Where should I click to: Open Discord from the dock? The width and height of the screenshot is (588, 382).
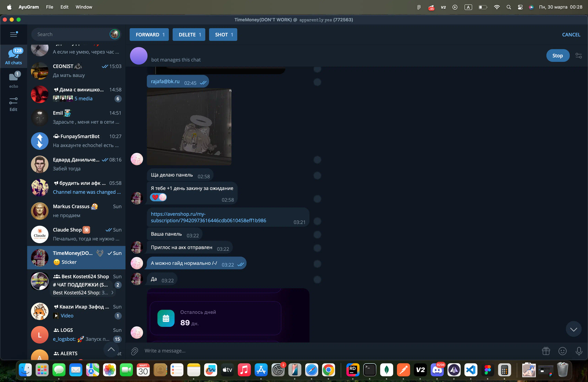437,370
